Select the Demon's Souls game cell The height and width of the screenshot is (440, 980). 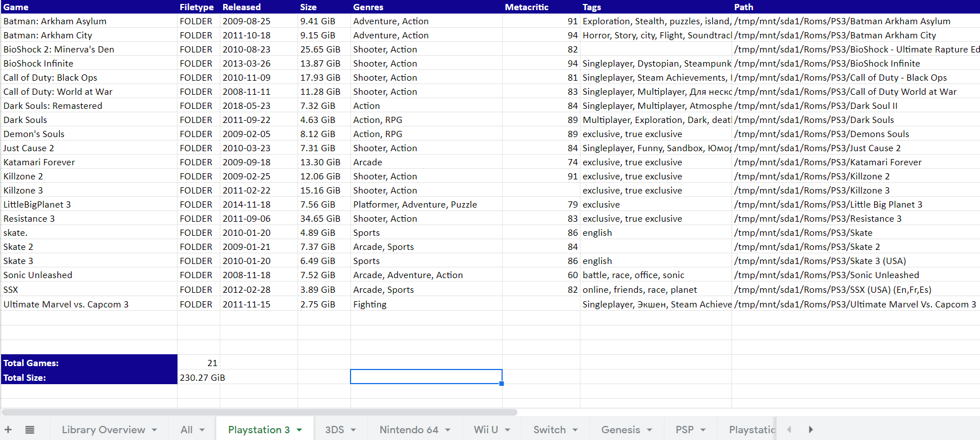pyautogui.click(x=89, y=134)
